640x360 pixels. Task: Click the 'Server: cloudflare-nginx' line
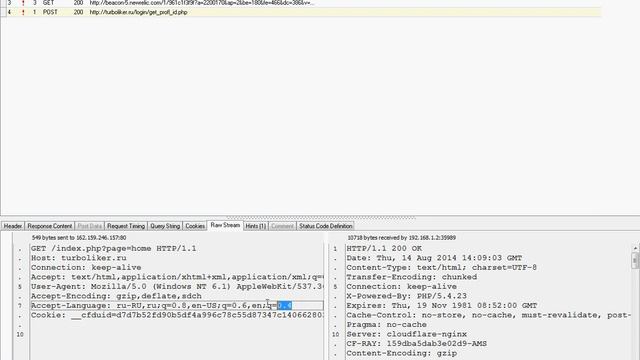[407, 334]
